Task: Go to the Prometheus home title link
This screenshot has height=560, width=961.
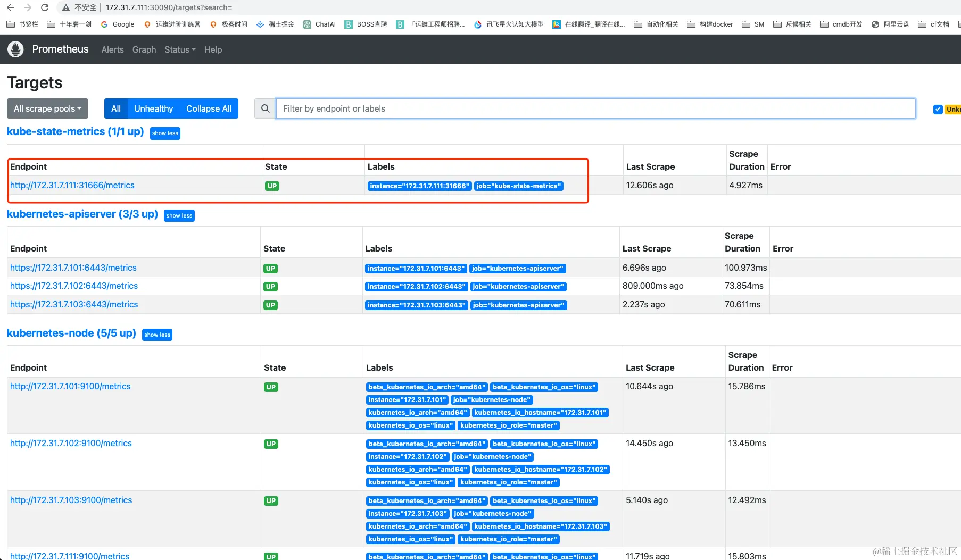Action: [61, 49]
